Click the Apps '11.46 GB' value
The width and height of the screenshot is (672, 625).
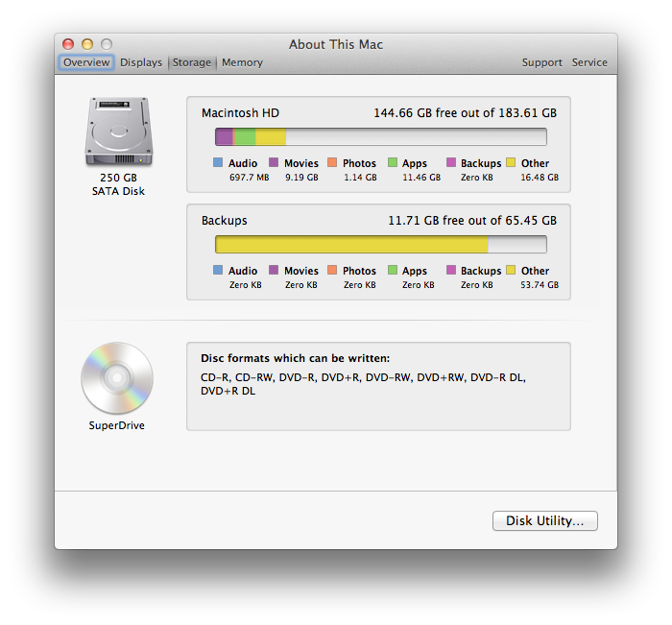421,178
